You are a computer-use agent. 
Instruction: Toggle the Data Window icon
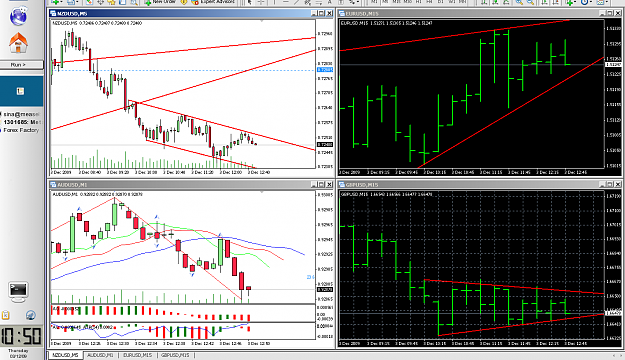point(100,2)
